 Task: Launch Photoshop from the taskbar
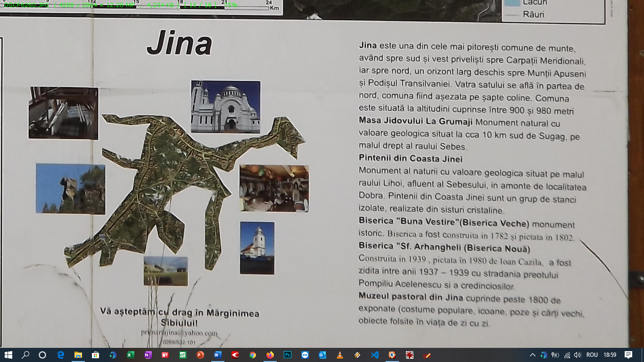(x=288, y=355)
